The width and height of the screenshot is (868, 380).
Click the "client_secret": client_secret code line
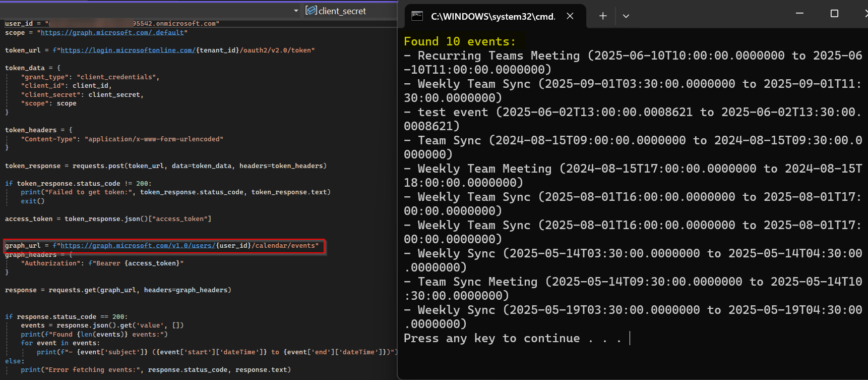[x=82, y=95]
